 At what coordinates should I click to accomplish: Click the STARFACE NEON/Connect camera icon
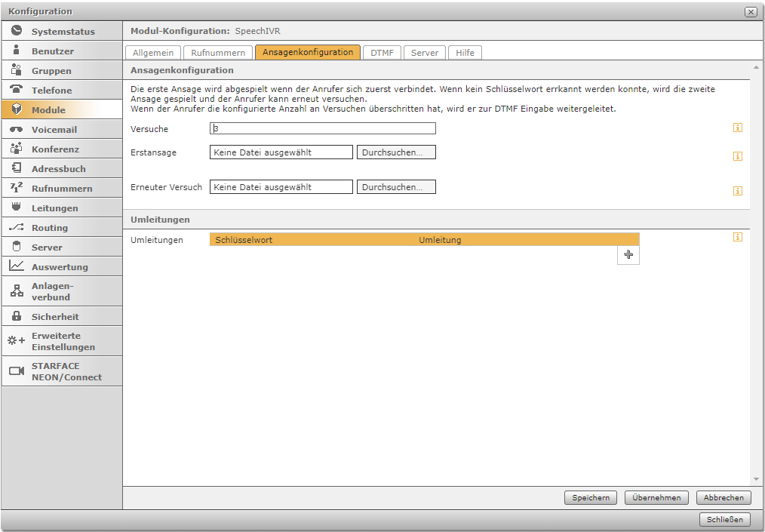(17, 371)
